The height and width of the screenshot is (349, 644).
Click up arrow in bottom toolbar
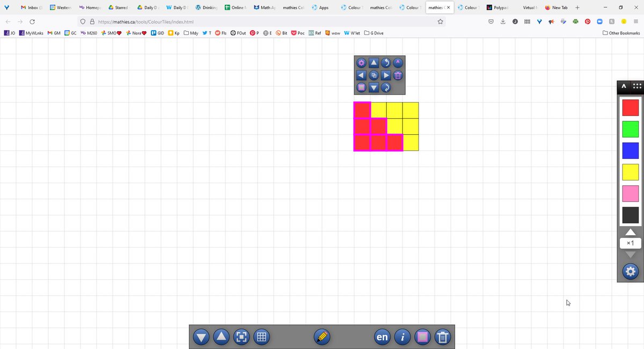pyautogui.click(x=221, y=337)
